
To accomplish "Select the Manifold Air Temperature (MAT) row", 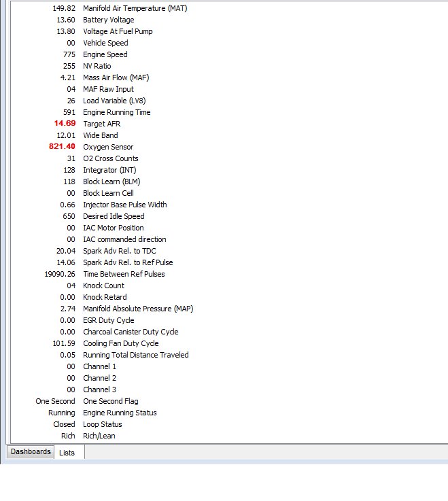I will point(135,8).
